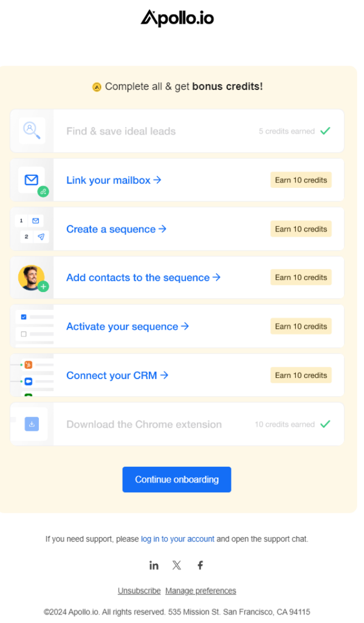This screenshot has width=364, height=623.
Task: Select the magnifying glass leads icon
Action: coord(31,130)
